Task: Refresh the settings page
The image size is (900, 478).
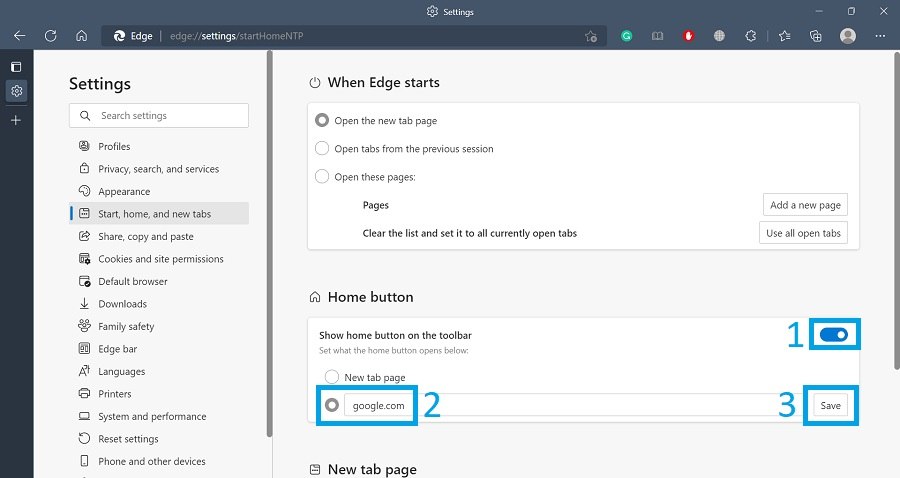Action: 50,36
